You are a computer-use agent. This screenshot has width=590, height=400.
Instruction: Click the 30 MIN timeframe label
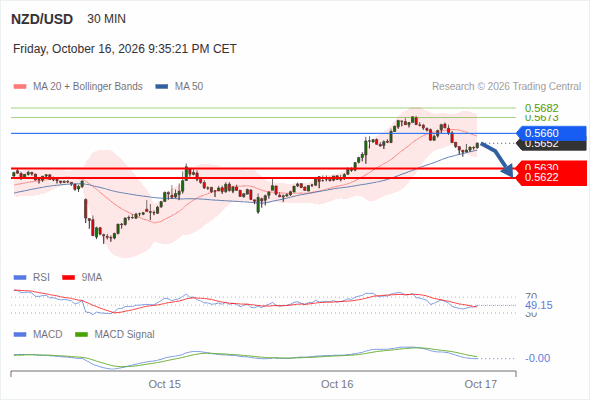106,19
